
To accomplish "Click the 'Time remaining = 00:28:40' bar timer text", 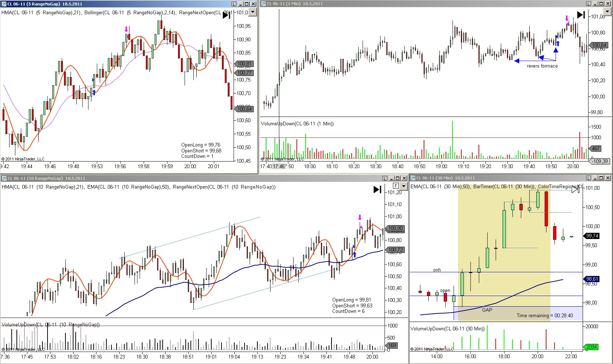I will tap(545, 315).
